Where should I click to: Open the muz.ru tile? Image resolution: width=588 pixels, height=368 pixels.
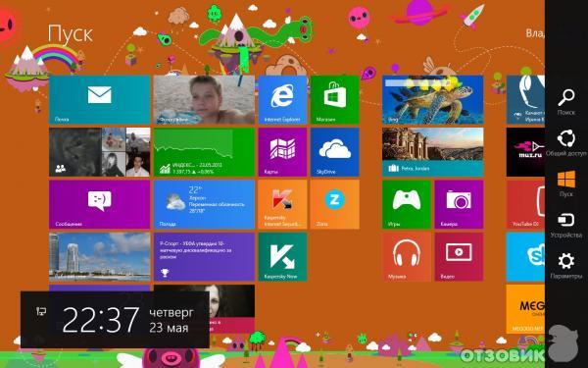point(525,152)
